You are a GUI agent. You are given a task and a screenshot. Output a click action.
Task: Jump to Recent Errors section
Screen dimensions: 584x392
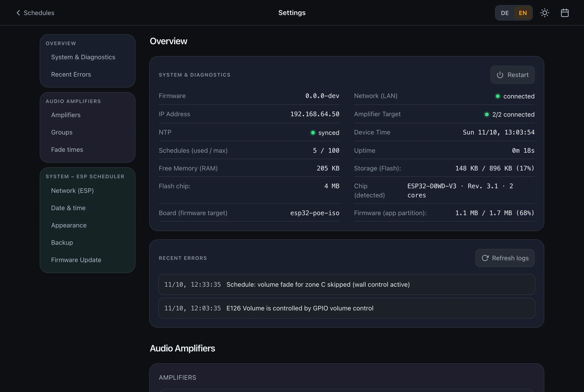click(x=71, y=75)
